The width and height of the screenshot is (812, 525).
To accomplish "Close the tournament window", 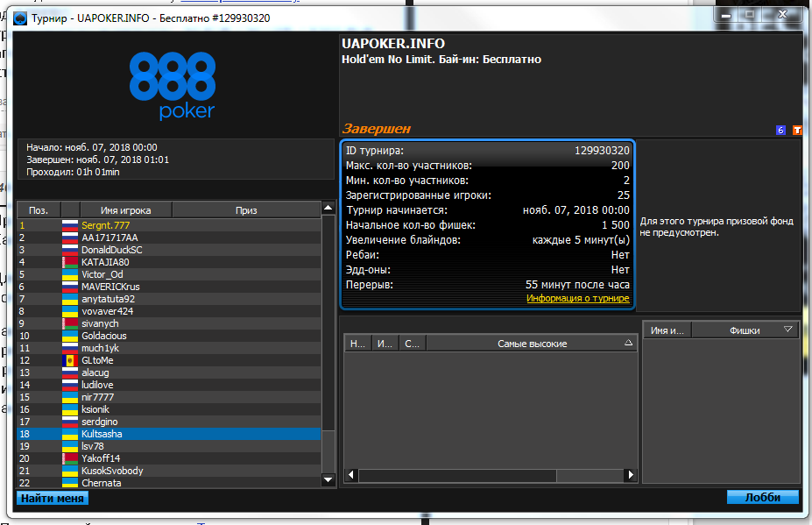I will tap(783, 15).
